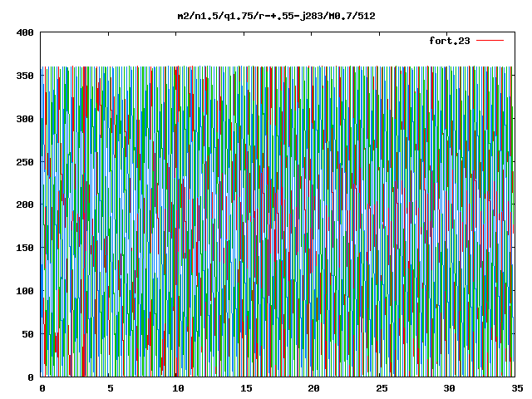Click the y-axis label 300
Screen dimensions: 532x399
(25, 119)
